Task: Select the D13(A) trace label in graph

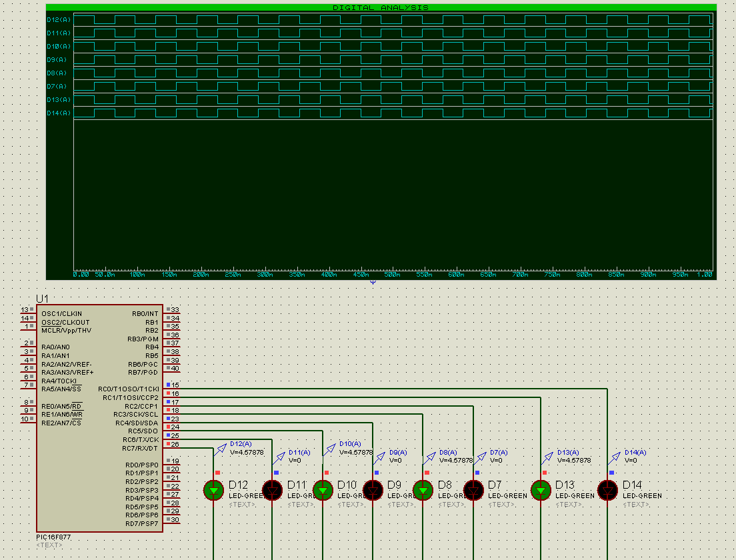Action: pos(59,100)
